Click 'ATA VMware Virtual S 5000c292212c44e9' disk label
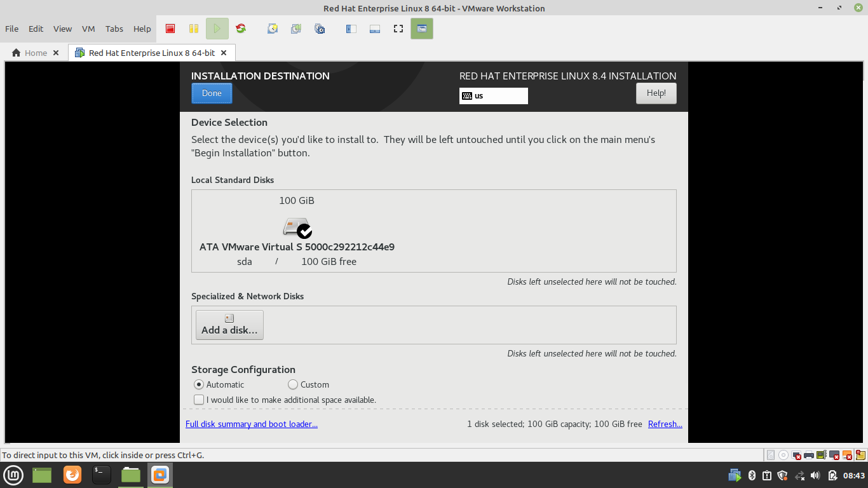Image resolution: width=868 pixels, height=488 pixels. 297,247
